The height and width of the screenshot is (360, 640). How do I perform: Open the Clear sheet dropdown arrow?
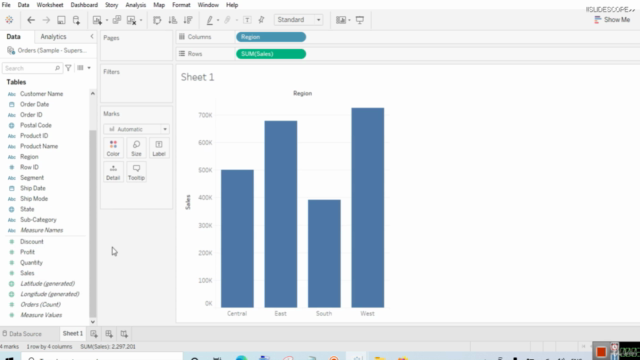141,20
